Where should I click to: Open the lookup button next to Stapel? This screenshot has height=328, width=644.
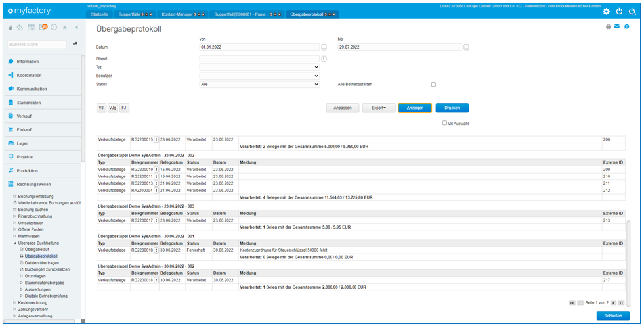coord(324,59)
